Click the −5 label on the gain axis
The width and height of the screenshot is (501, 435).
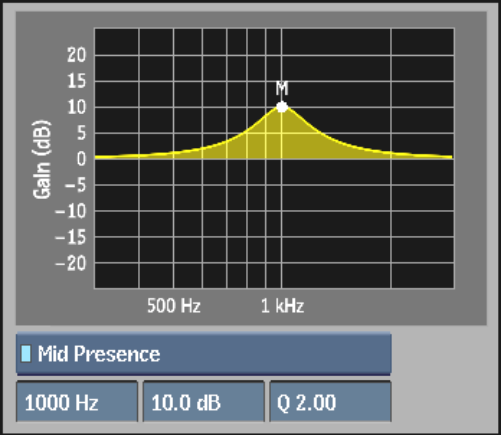(x=76, y=185)
